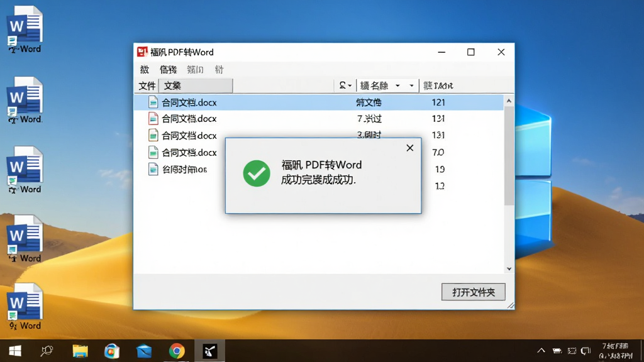The width and height of the screenshot is (644, 362).
Task: Open taskbar search magnifier
Action: point(47,351)
